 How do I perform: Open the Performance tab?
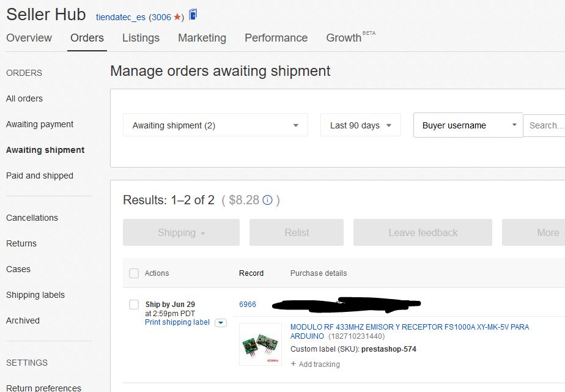click(276, 38)
